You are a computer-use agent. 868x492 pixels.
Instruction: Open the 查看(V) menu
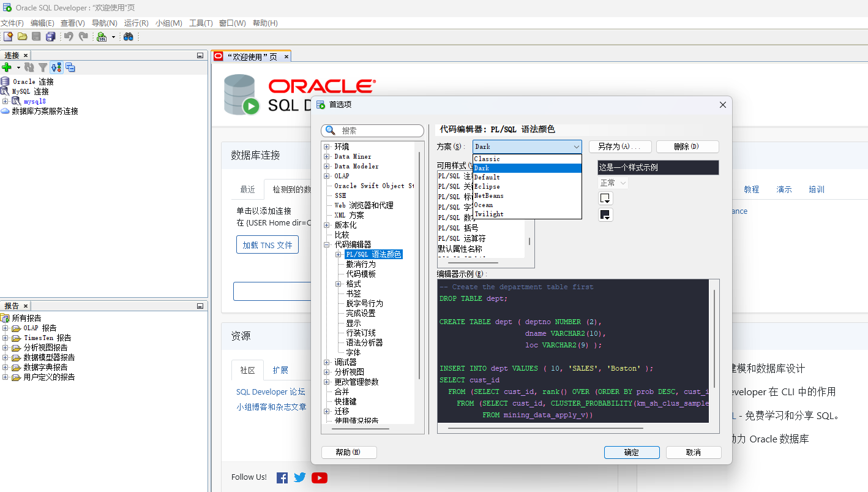[x=73, y=23]
